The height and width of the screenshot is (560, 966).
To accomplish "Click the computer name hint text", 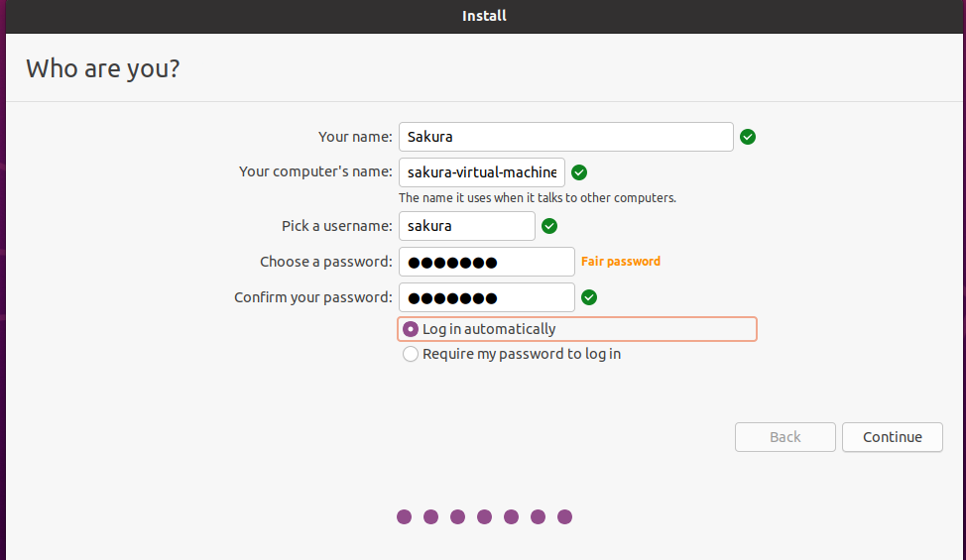I will pos(537,197).
